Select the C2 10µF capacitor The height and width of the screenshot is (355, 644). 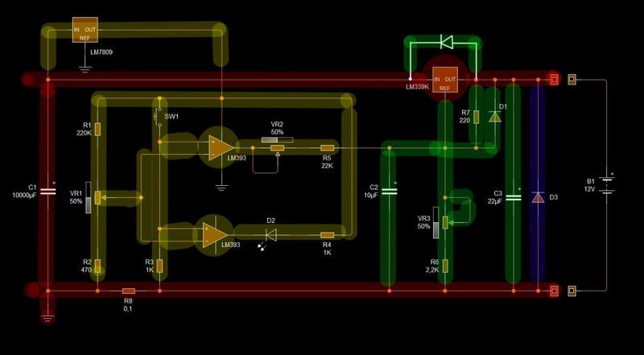point(390,191)
